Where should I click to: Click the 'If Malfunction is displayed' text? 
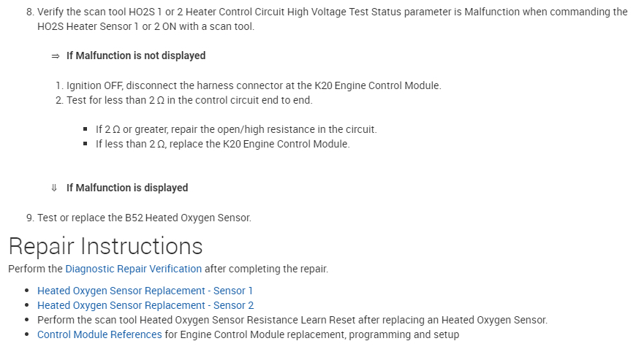pyautogui.click(x=127, y=188)
